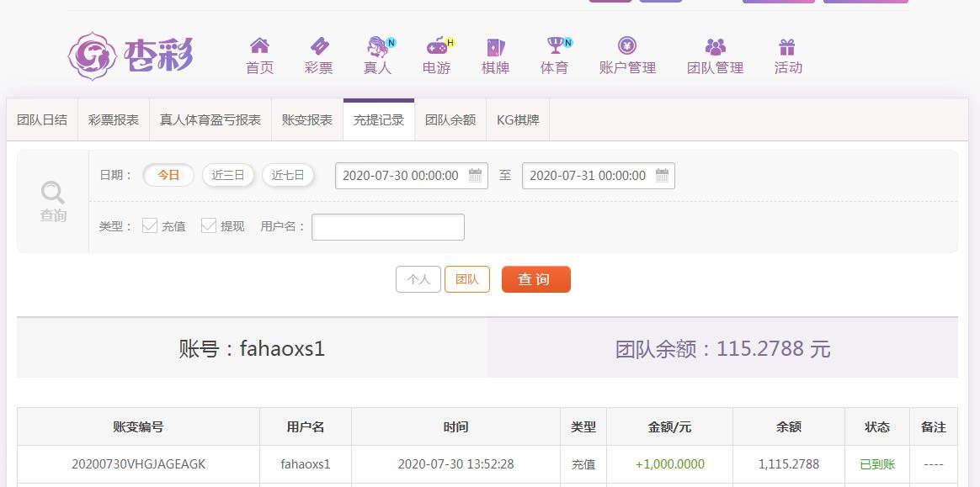The height and width of the screenshot is (487, 980).
Task: Open the 电游 gamepad icon
Action: [x=437, y=45]
